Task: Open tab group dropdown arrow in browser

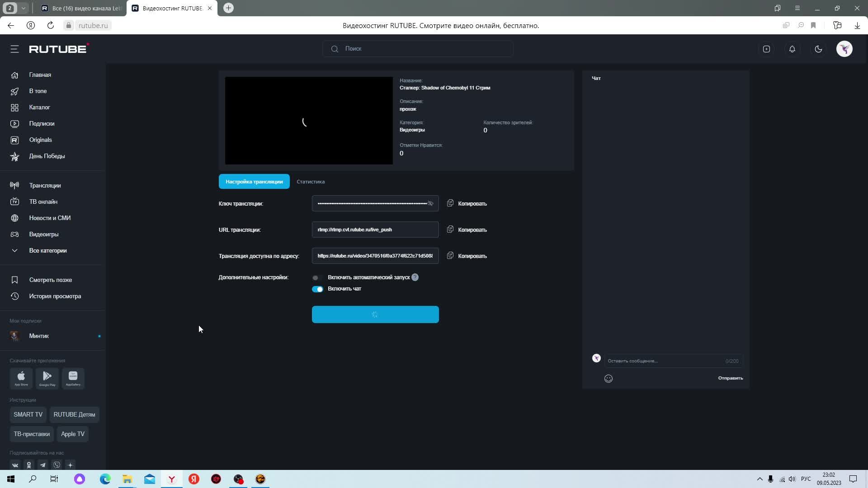Action: pos(24,8)
